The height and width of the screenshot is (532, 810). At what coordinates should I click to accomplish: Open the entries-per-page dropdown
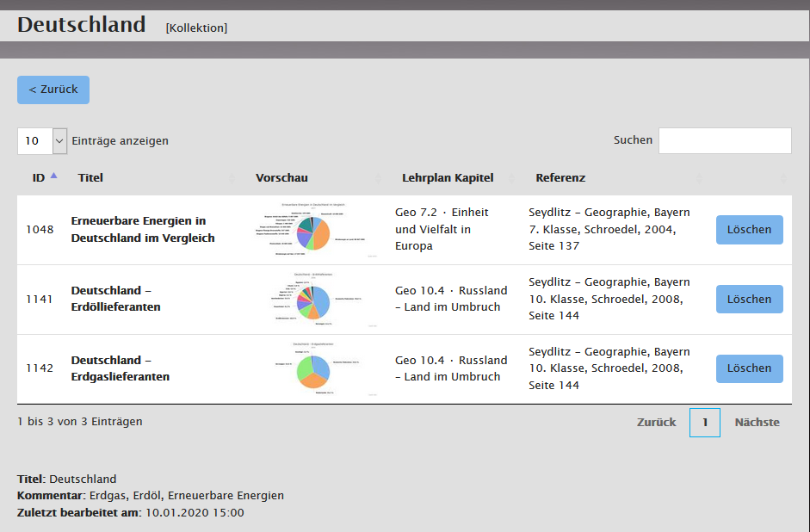[x=42, y=141]
